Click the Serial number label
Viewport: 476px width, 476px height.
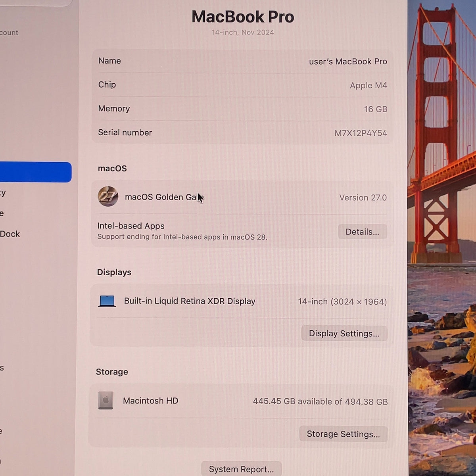pos(125,132)
